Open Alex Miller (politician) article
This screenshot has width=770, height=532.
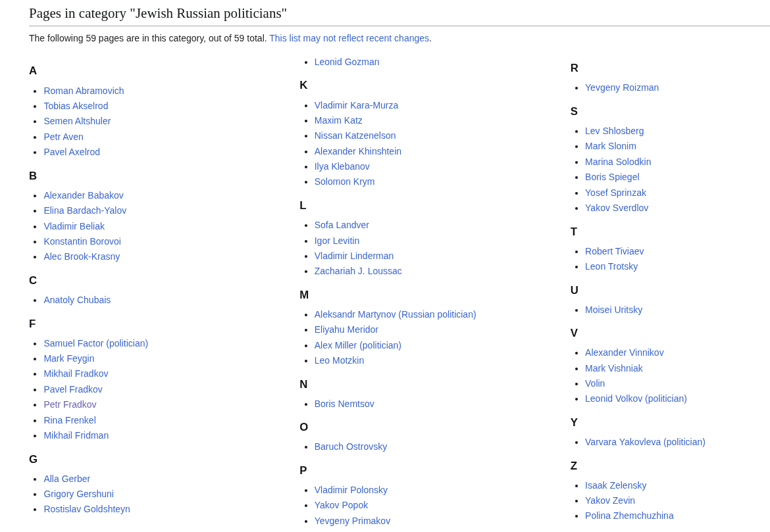tap(357, 345)
